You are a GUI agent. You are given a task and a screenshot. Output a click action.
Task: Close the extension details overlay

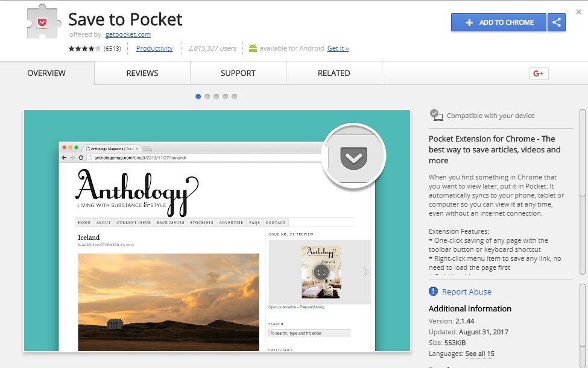click(578, 12)
